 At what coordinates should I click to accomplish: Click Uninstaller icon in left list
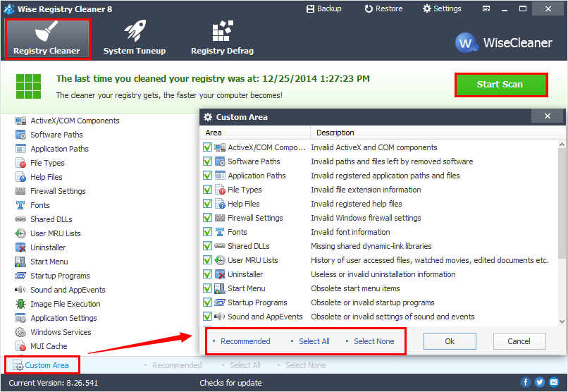point(20,247)
